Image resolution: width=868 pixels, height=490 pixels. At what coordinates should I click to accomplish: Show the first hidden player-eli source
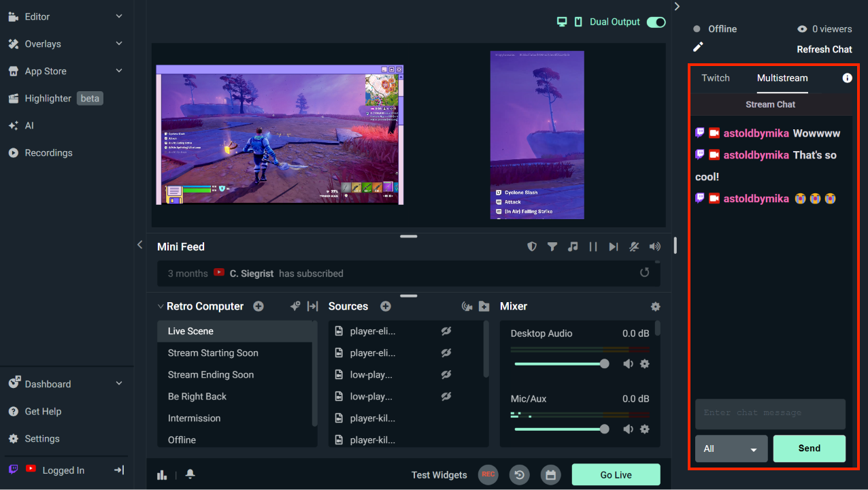point(446,331)
